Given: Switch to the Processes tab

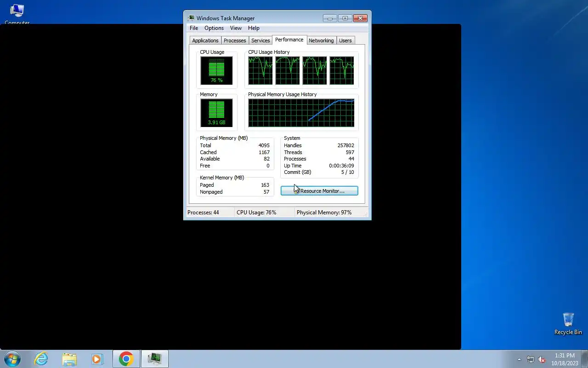Looking at the screenshot, I should (235, 40).
